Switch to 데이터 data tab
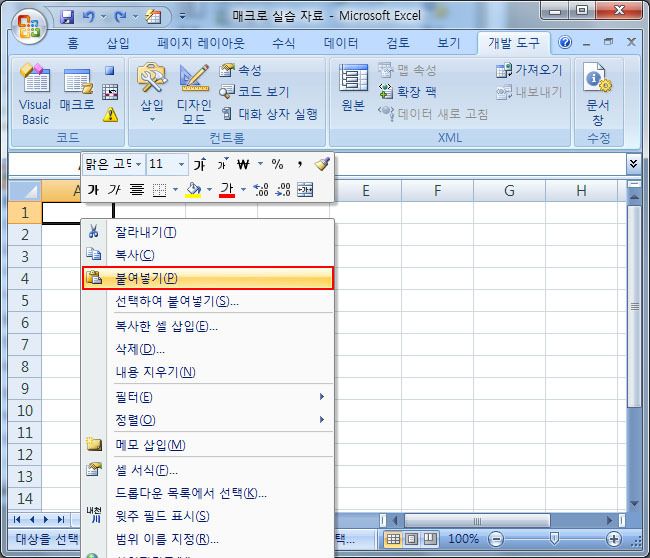 tap(341, 43)
